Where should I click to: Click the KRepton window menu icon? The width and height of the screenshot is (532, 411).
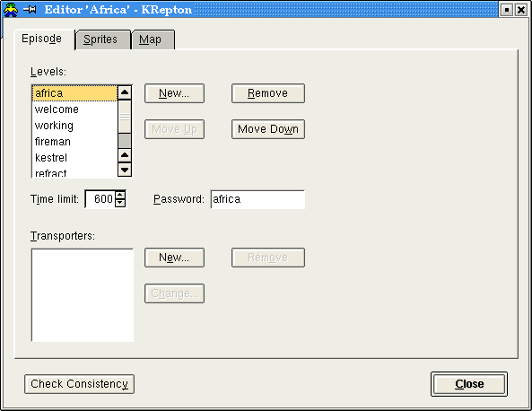coord(11,10)
